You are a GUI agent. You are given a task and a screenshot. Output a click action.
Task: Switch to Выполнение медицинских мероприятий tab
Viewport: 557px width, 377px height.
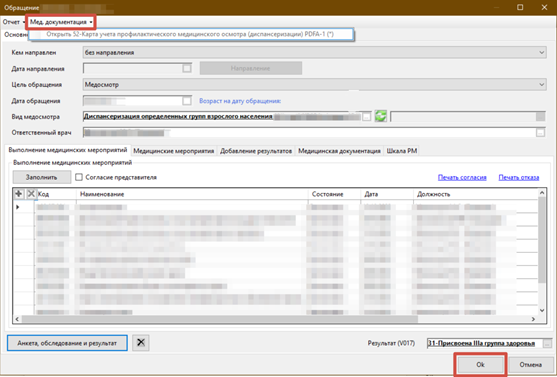pyautogui.click(x=67, y=150)
